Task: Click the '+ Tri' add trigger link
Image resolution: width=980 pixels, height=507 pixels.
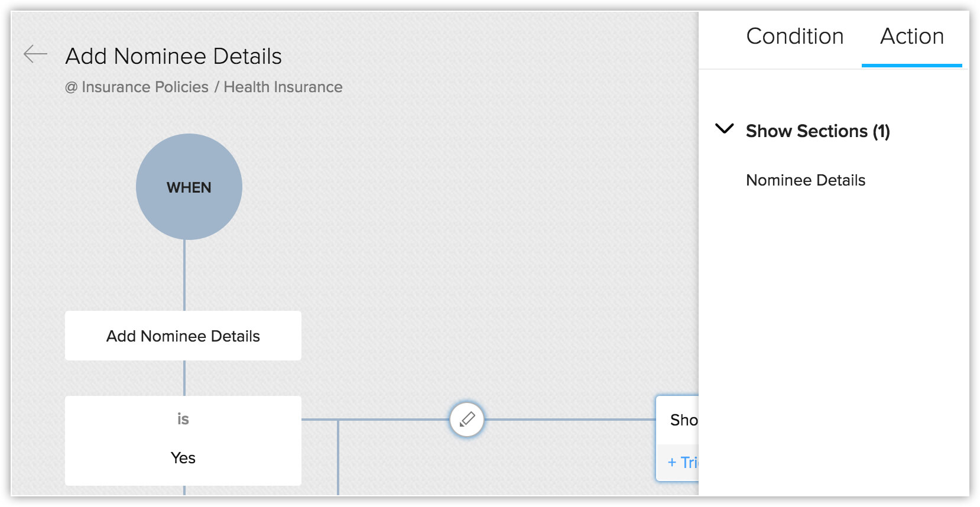Action: point(683,462)
